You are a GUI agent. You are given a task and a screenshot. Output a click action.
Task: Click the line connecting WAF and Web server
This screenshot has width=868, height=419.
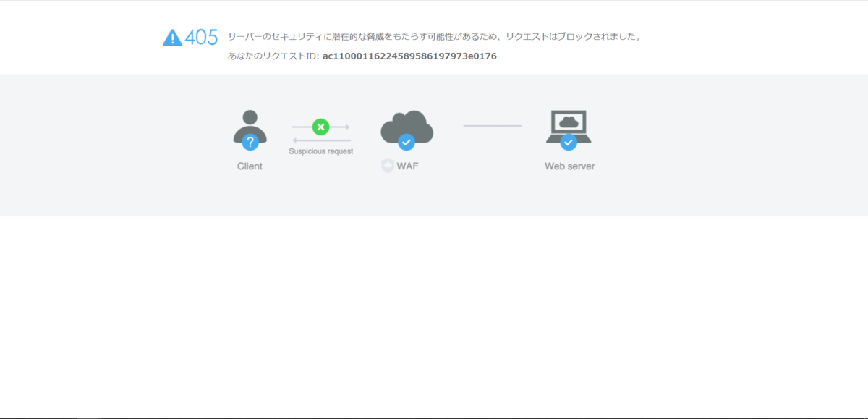[x=492, y=125]
